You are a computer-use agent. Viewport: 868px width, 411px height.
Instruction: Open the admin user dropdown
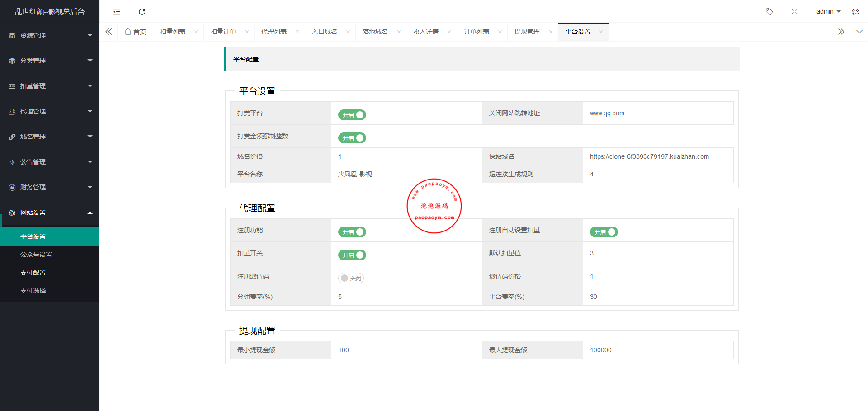tap(828, 12)
